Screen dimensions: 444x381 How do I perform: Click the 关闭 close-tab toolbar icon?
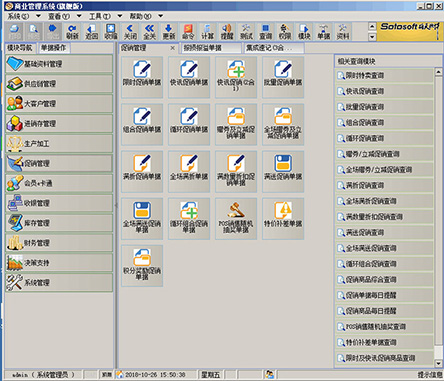[x=130, y=32]
